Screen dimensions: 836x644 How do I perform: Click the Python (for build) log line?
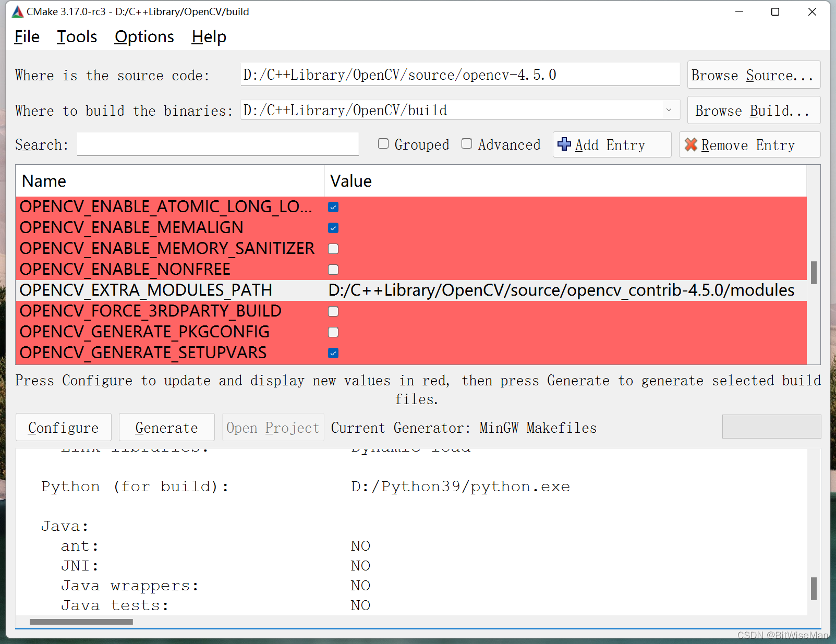click(x=135, y=487)
